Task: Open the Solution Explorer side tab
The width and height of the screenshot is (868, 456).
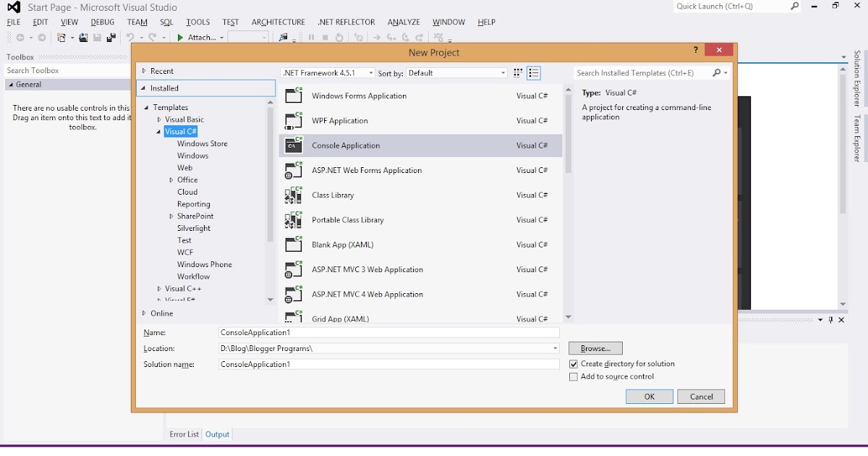Action: click(x=857, y=79)
